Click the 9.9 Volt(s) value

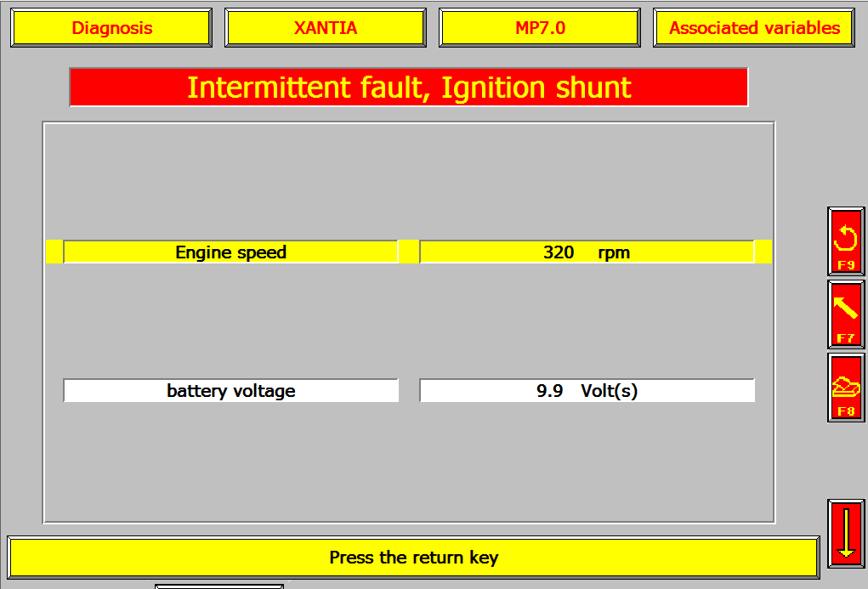pos(587,391)
